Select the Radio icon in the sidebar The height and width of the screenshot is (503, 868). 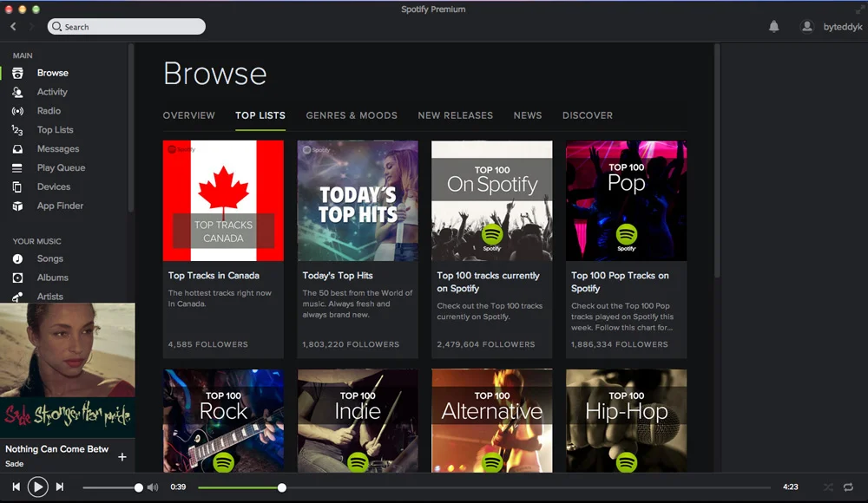click(x=19, y=110)
